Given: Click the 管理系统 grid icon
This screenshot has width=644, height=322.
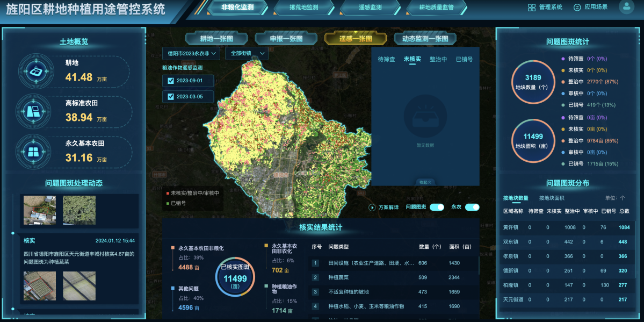Looking at the screenshot, I should pos(531,8).
